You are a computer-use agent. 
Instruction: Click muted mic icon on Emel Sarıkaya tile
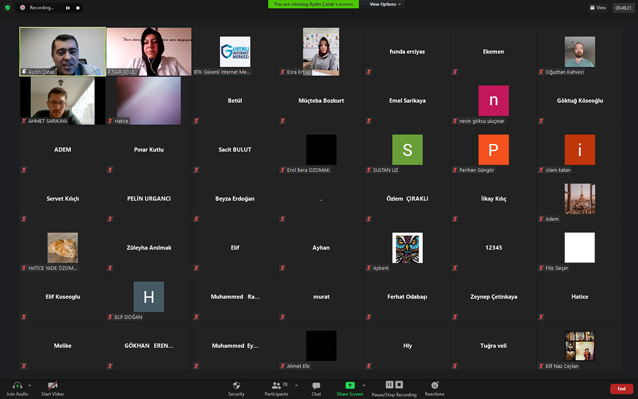369,121
